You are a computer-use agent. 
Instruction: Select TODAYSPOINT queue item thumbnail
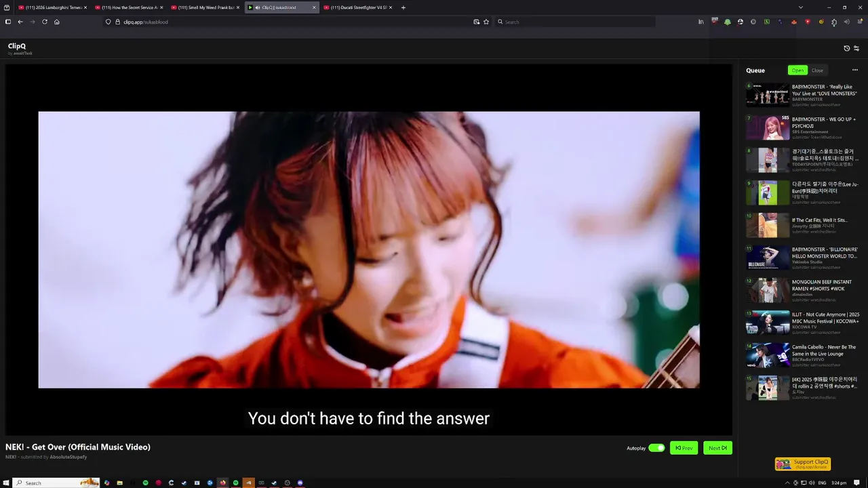point(768,160)
